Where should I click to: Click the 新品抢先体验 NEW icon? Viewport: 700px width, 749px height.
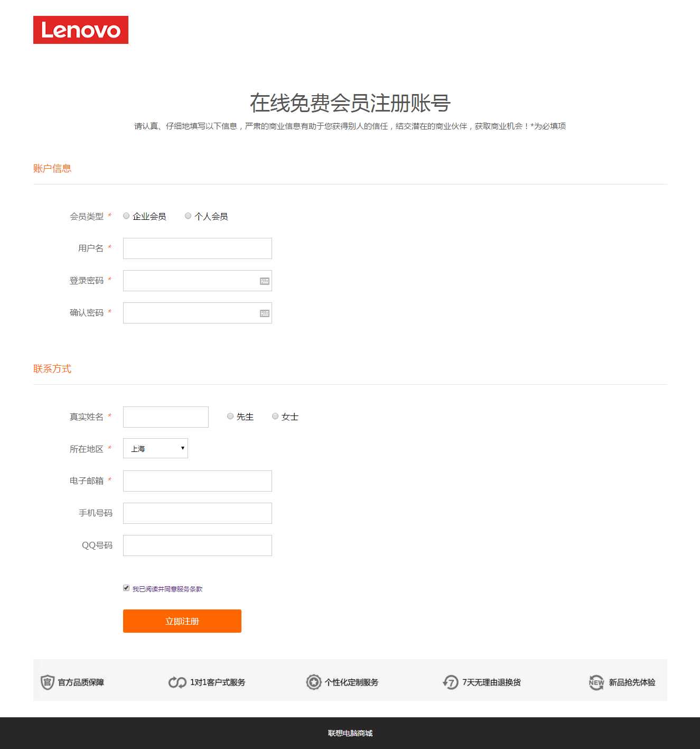596,682
